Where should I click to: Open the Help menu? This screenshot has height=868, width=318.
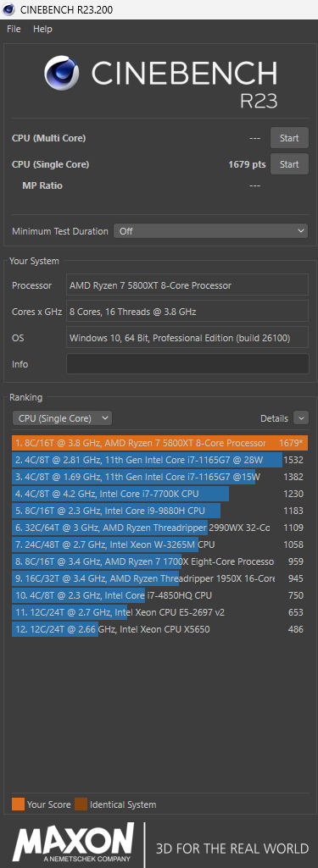point(42,29)
